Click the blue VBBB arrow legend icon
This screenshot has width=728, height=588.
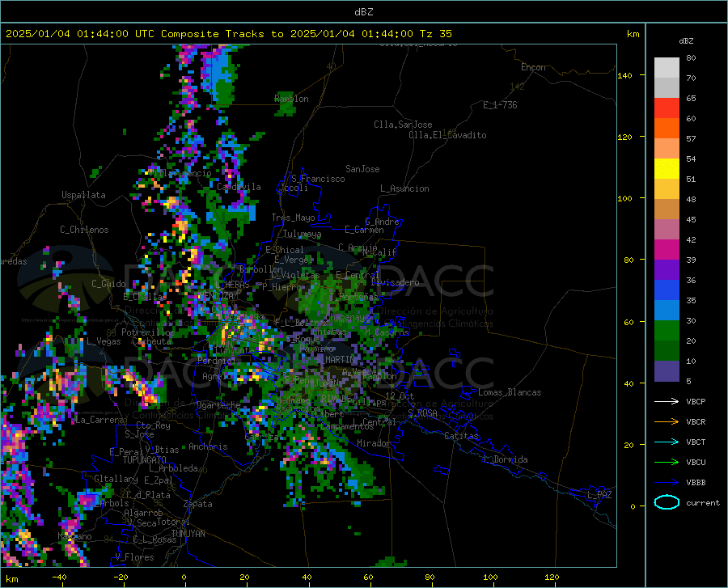pos(667,483)
